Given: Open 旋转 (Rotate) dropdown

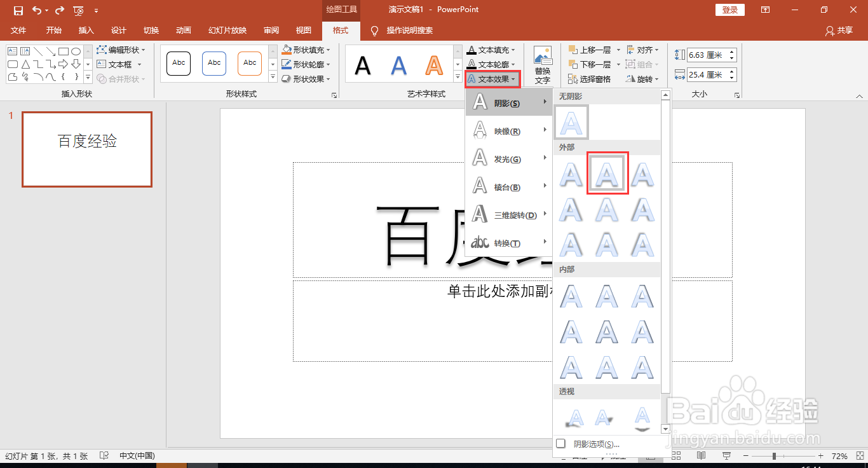Looking at the screenshot, I should point(642,79).
